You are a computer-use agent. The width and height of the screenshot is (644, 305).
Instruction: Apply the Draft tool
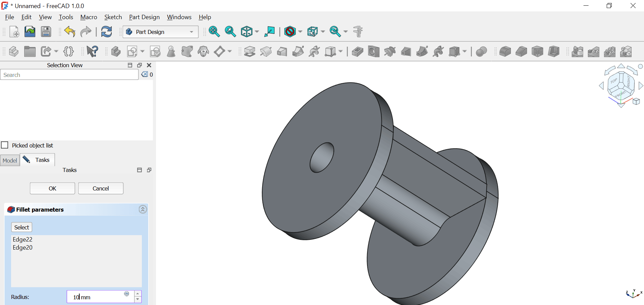(x=537, y=51)
